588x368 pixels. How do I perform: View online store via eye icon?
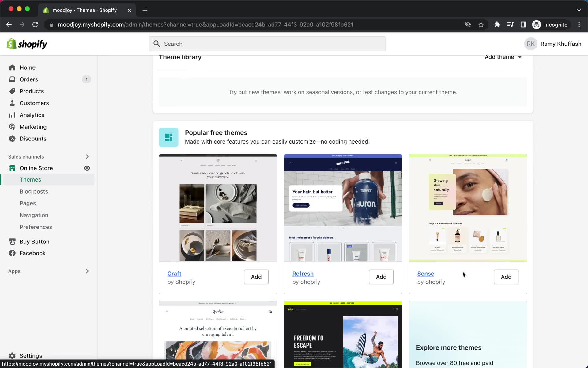87,168
